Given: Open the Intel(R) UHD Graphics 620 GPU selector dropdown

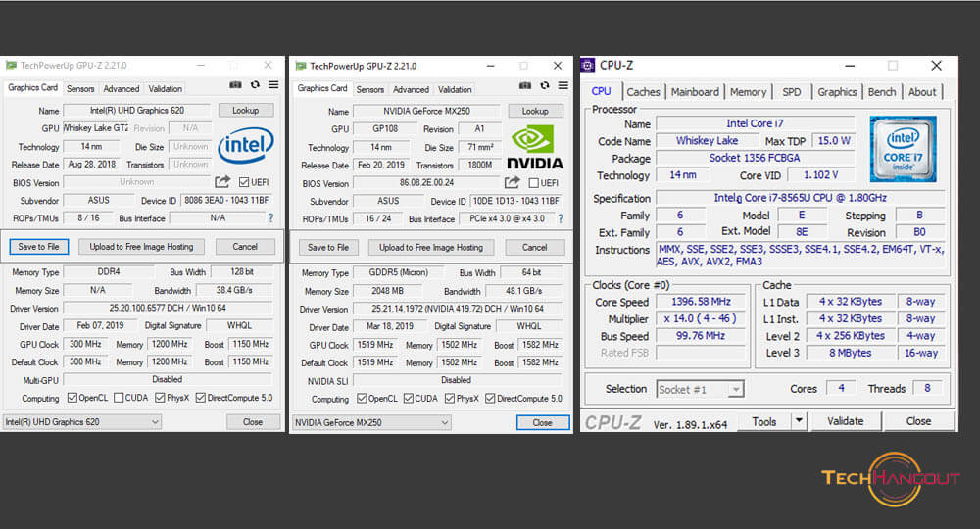Looking at the screenshot, I should pos(82,422).
